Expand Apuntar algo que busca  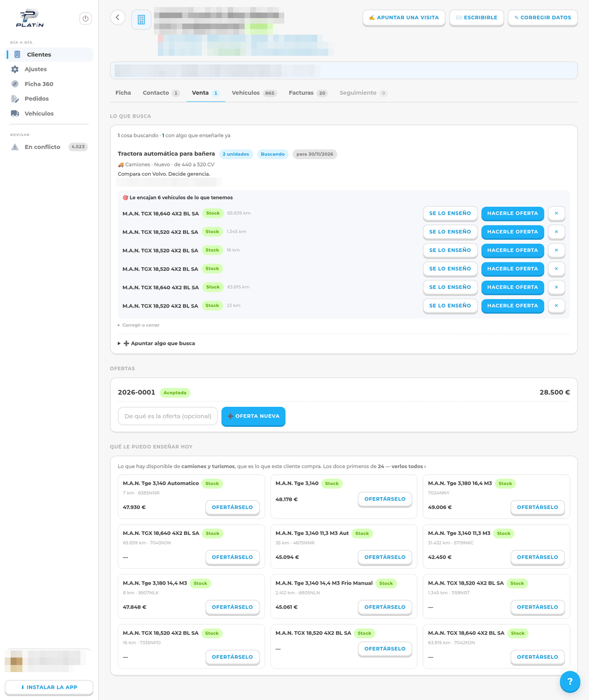[x=157, y=343]
